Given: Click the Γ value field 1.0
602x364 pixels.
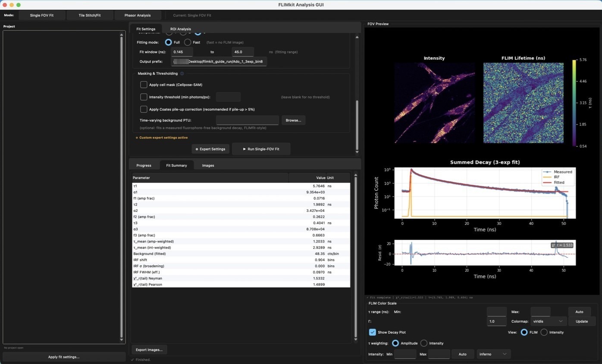Looking at the screenshot, I should click(x=496, y=321).
